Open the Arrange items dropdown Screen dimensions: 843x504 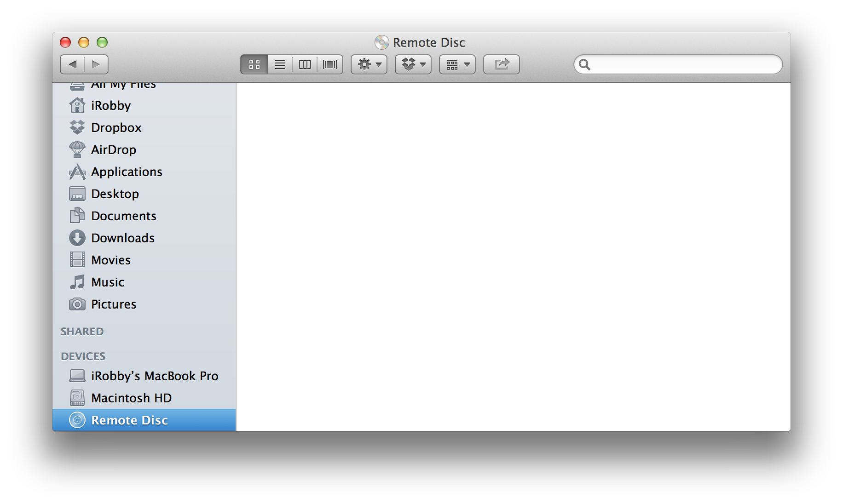[x=457, y=64]
